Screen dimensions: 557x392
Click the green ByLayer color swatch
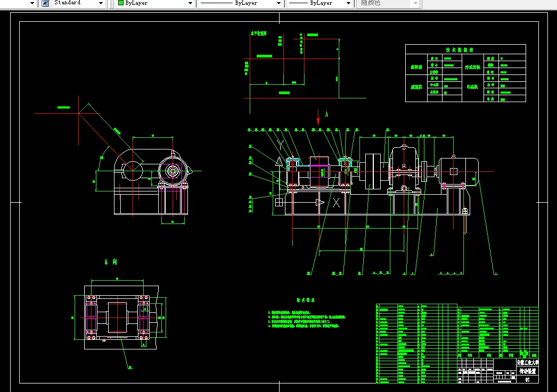point(121,3)
